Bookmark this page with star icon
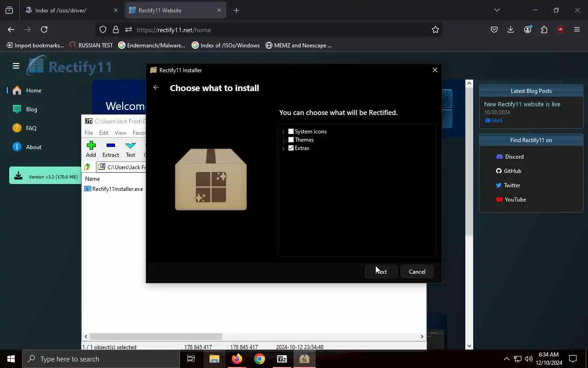Viewport: 588px width, 368px height. click(435, 29)
